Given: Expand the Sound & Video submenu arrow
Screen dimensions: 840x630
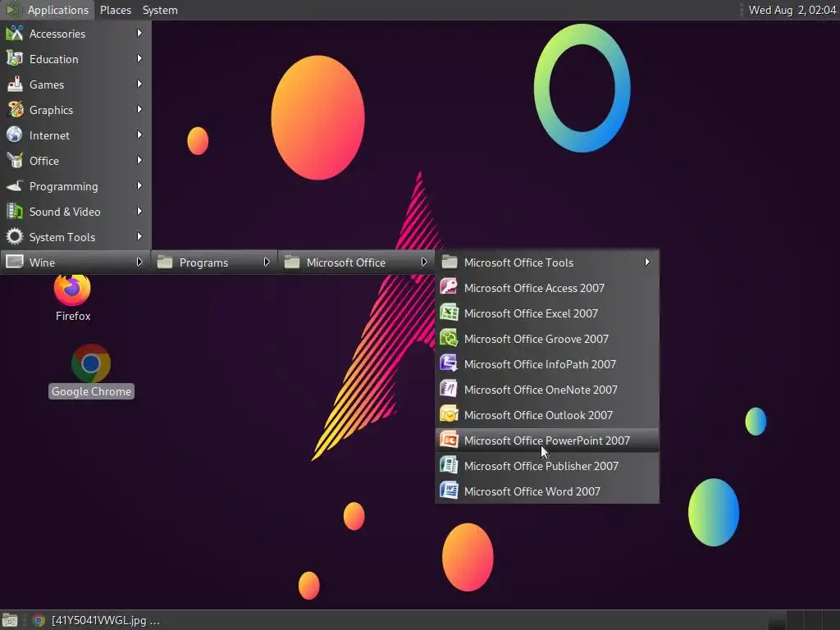Looking at the screenshot, I should click(x=139, y=211).
